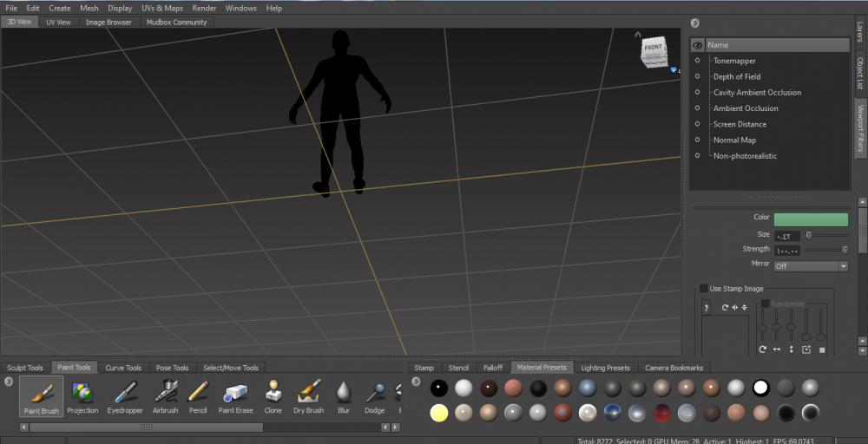Image resolution: width=868 pixels, height=444 pixels.
Task: Collapse the tool tray using arrow button
Action: pos(8,382)
